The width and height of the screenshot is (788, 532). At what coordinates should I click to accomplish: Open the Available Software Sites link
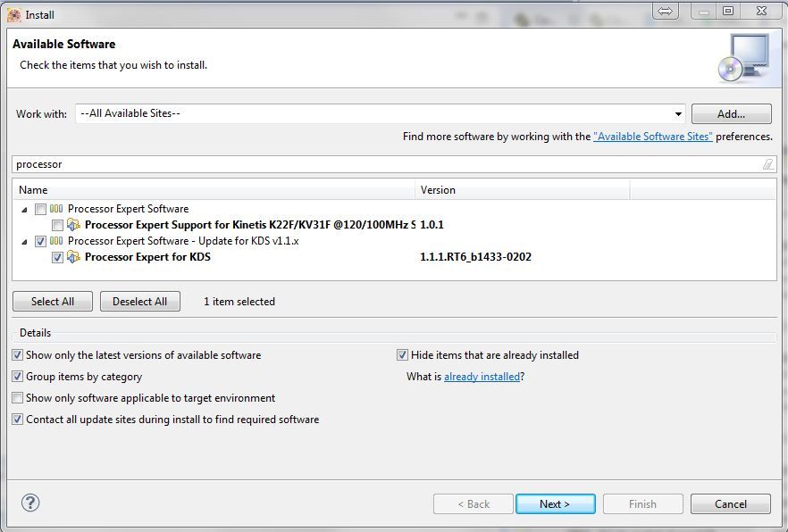653,137
